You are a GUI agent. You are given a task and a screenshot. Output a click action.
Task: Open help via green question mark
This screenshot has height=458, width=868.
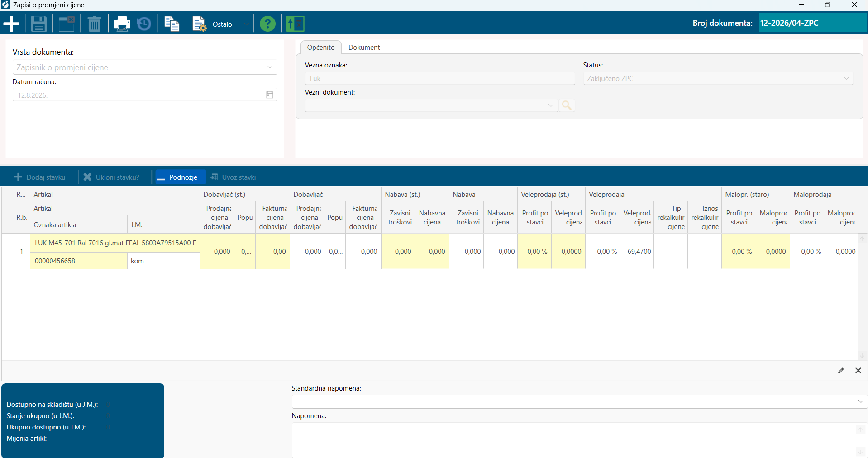point(267,24)
